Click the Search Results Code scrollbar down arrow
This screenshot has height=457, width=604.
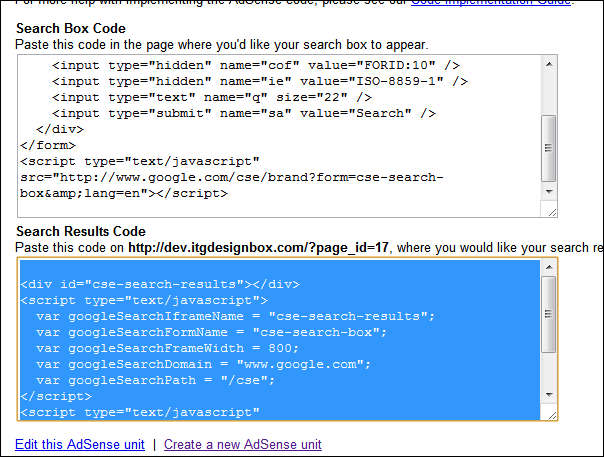tap(549, 395)
